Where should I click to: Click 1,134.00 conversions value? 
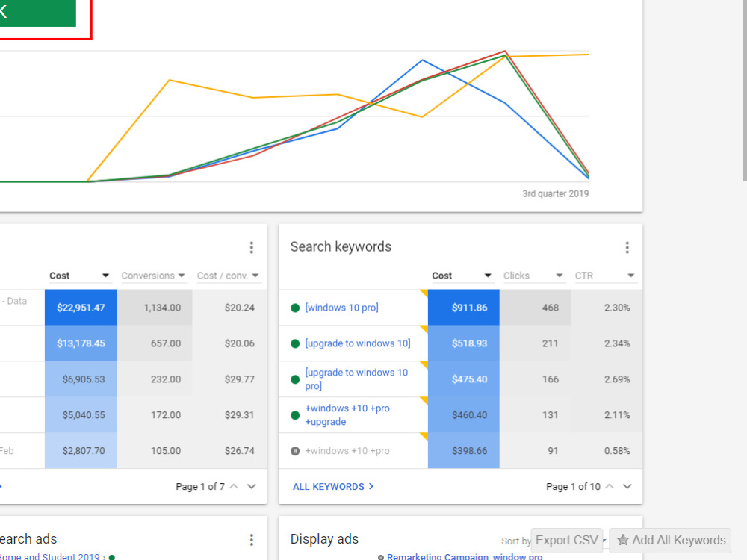coord(162,308)
